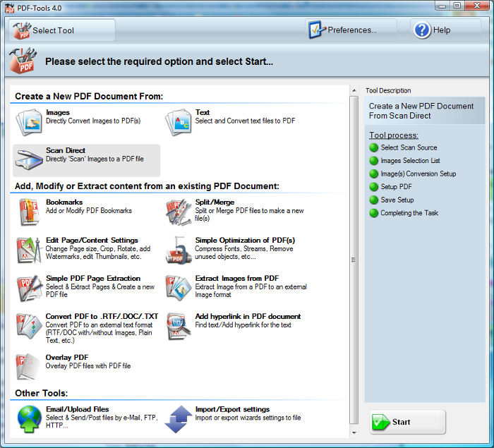Click 'Directly Convert Images to PDF(s)' description
Viewport: 494px width, 448px height.
pyautogui.click(x=93, y=121)
